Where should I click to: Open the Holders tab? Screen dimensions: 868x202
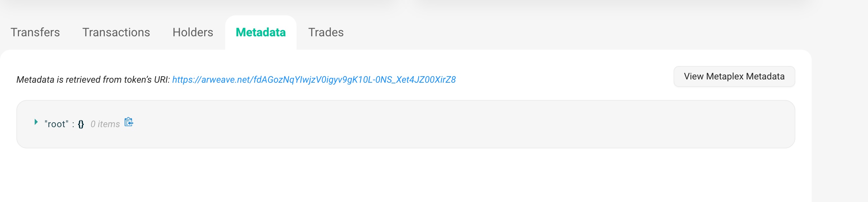pos(192,32)
